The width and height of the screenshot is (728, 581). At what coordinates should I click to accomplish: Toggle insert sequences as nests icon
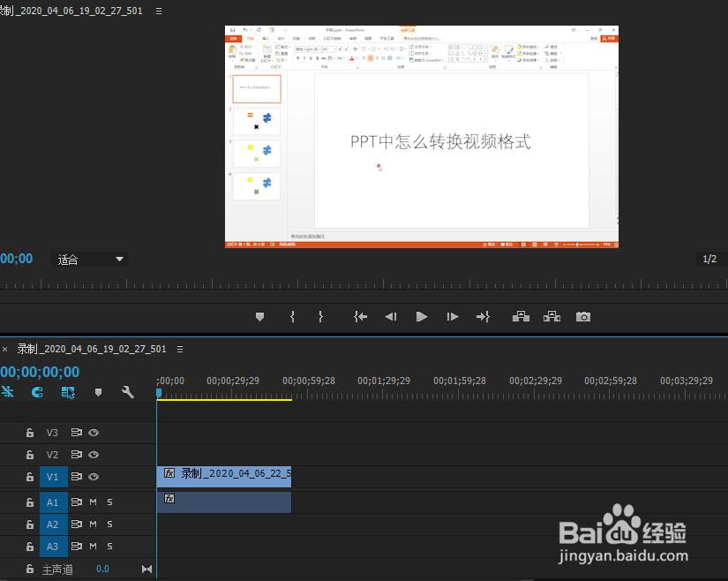click(8, 392)
